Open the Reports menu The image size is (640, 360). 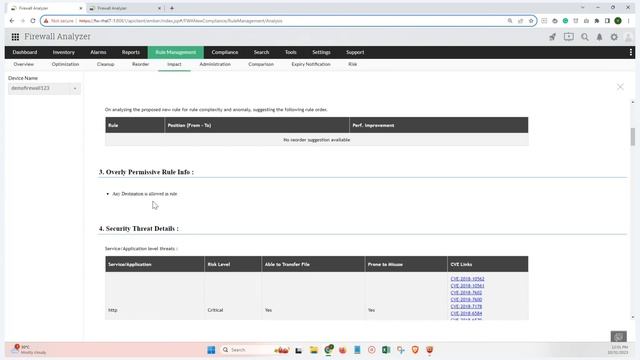(x=131, y=52)
